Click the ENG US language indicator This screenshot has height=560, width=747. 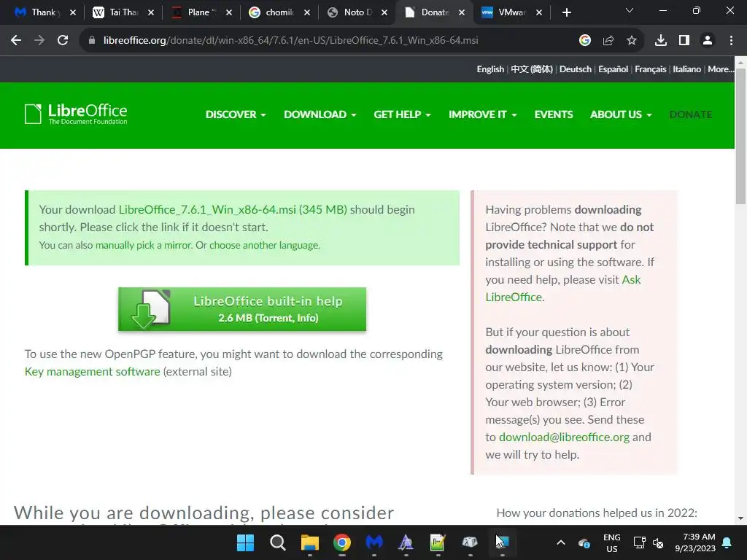(612, 542)
